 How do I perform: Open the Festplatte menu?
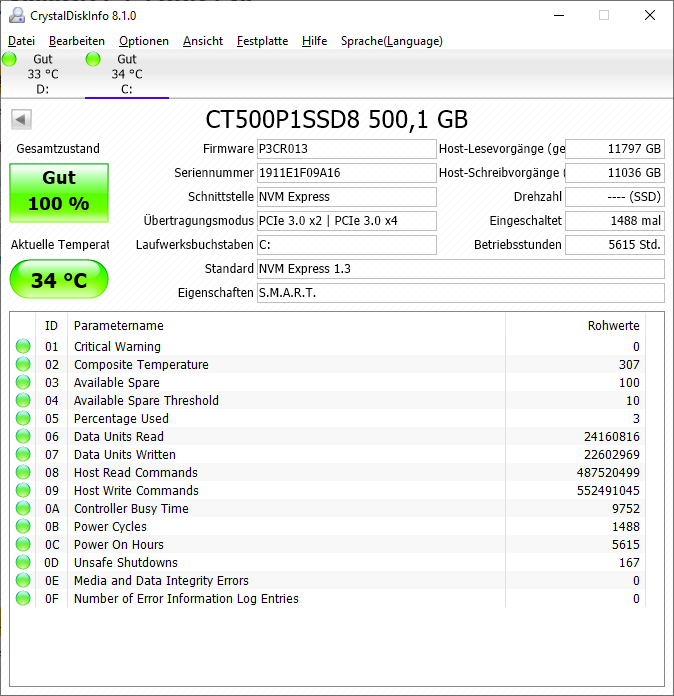(262, 41)
